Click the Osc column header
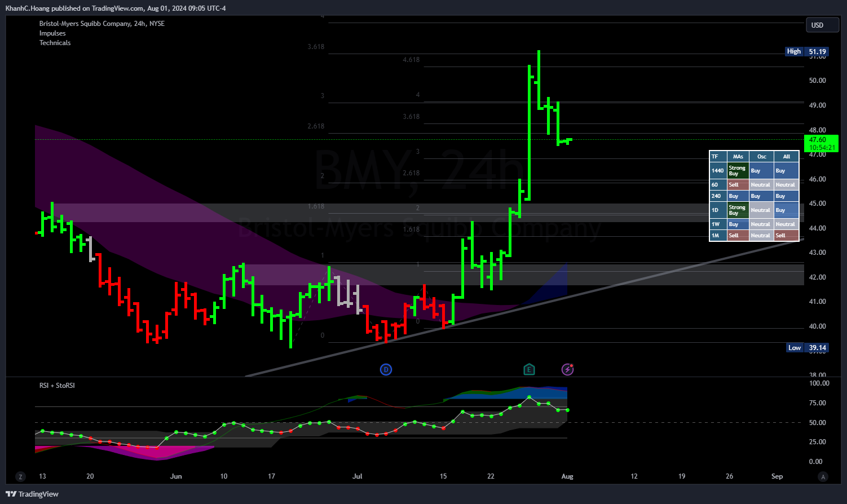 click(762, 157)
